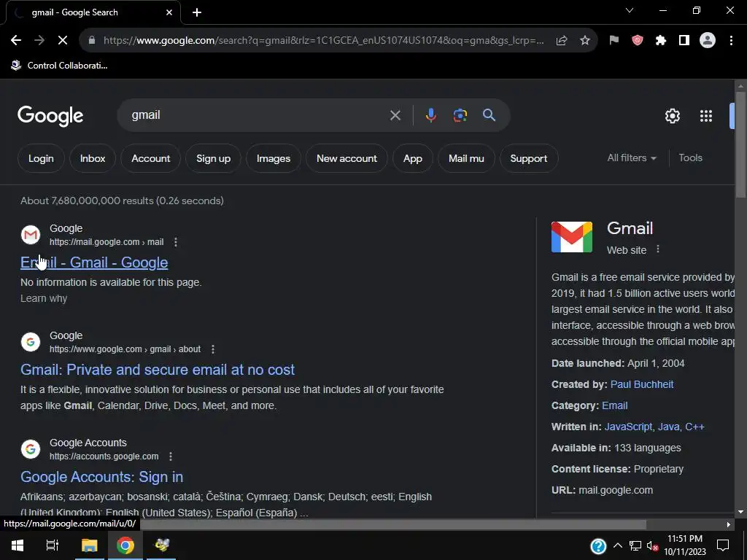
Task: Open Task View on the taskbar
Action: click(x=52, y=545)
